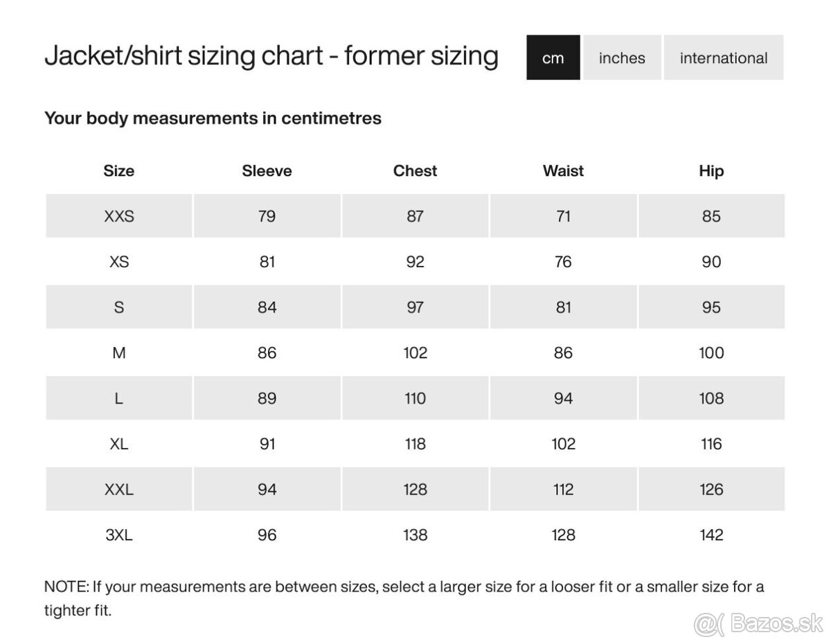Choose the M size row label
The height and width of the screenshot is (644, 831).
[x=119, y=353]
